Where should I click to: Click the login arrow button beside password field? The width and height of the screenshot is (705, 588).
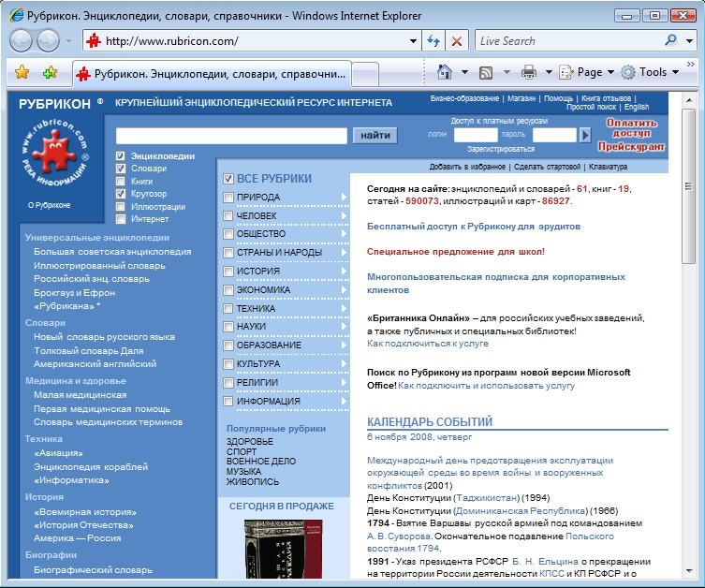click(x=585, y=135)
